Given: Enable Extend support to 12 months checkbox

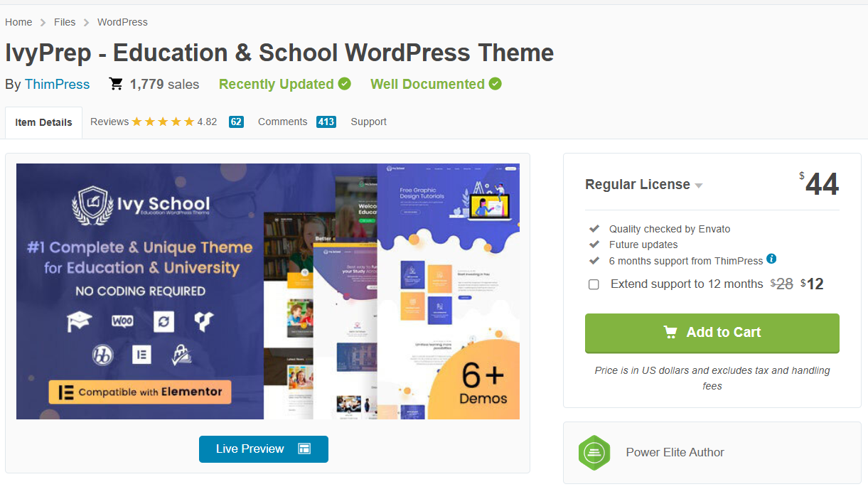Looking at the screenshot, I should 594,284.
